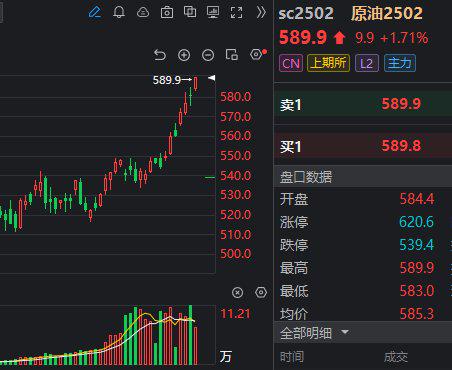Select the pencil drawing tool icon

(x=95, y=12)
